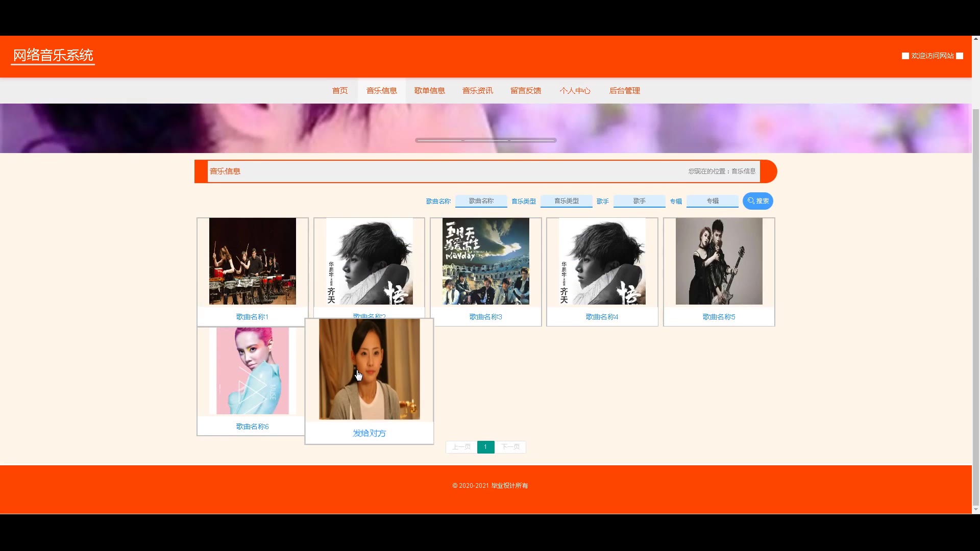Open the 首页 menu item
Viewport: 980px width, 551px height.
[339, 91]
